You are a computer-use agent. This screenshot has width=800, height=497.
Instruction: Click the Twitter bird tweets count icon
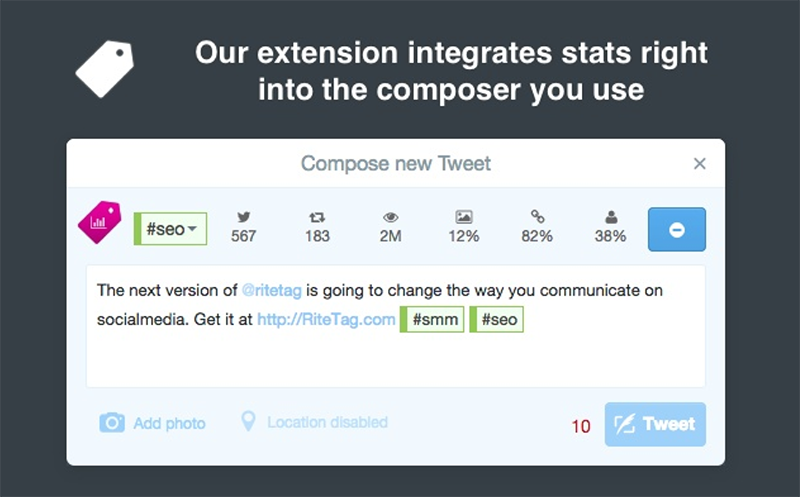click(x=243, y=217)
